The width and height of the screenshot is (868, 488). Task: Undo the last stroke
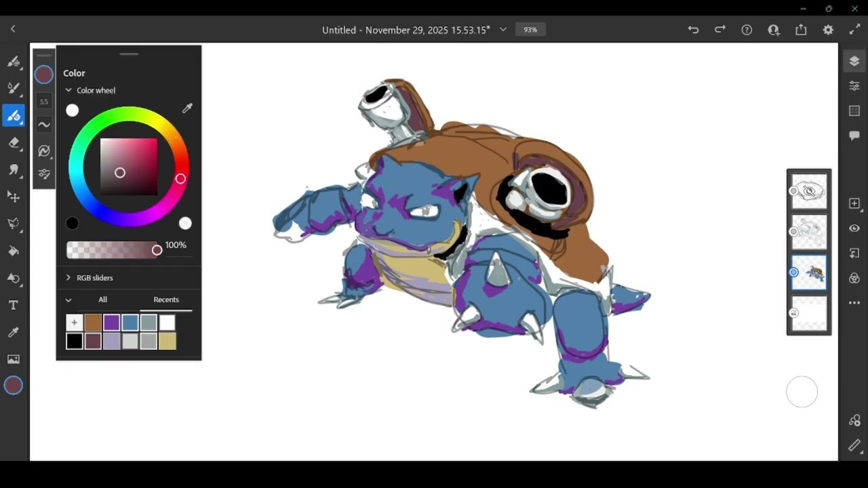click(x=693, y=30)
